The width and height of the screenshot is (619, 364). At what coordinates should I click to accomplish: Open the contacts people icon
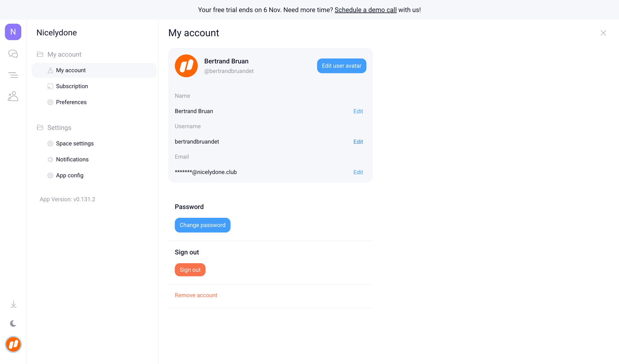(13, 96)
